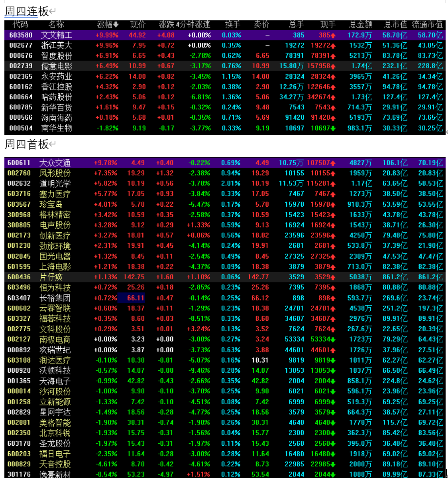Click green down arrow in 南华生物 row
Viewport: 448px width, 478px height.
pos(333,128)
